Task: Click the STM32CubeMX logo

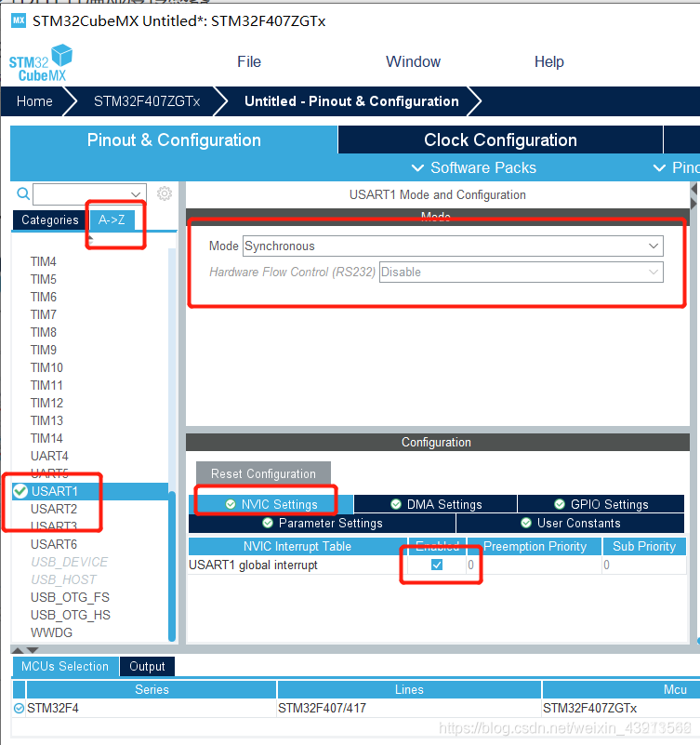Action: 40,62
